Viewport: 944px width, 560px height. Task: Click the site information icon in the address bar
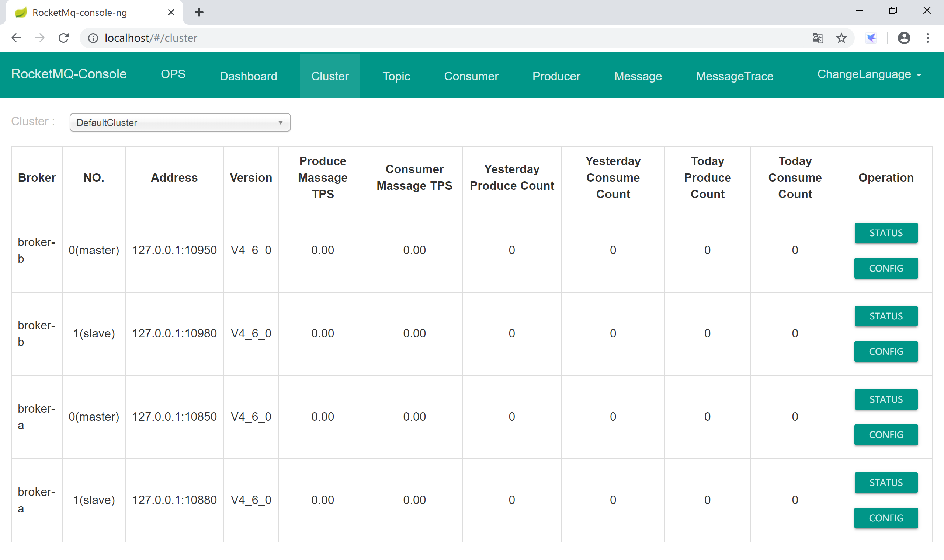tap(93, 38)
